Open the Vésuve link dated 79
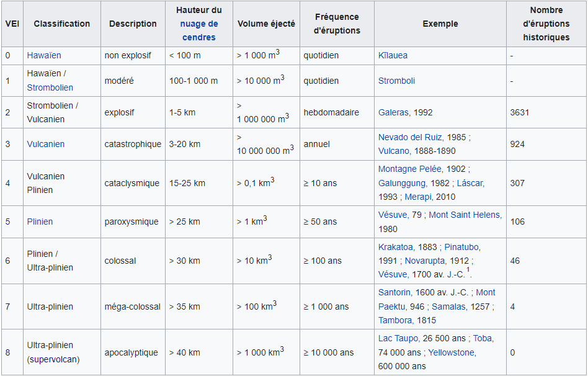Viewport: 588px width, 376px height. 393,215
